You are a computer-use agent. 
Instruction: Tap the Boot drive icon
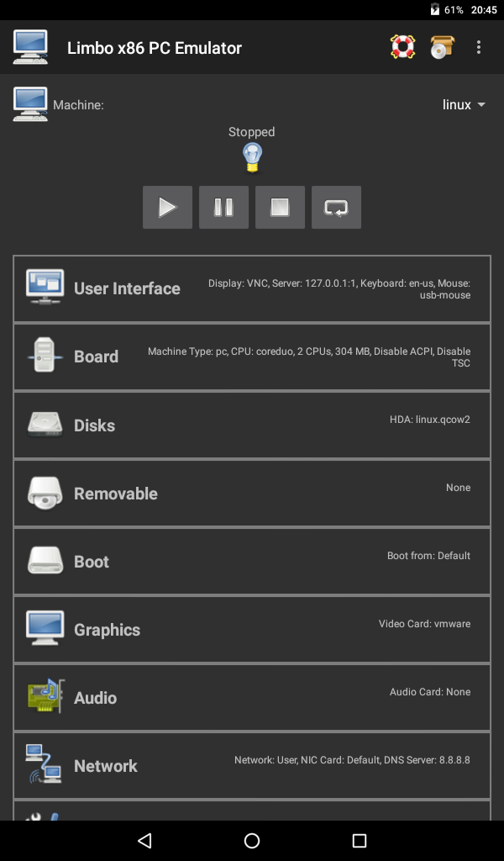(45, 560)
